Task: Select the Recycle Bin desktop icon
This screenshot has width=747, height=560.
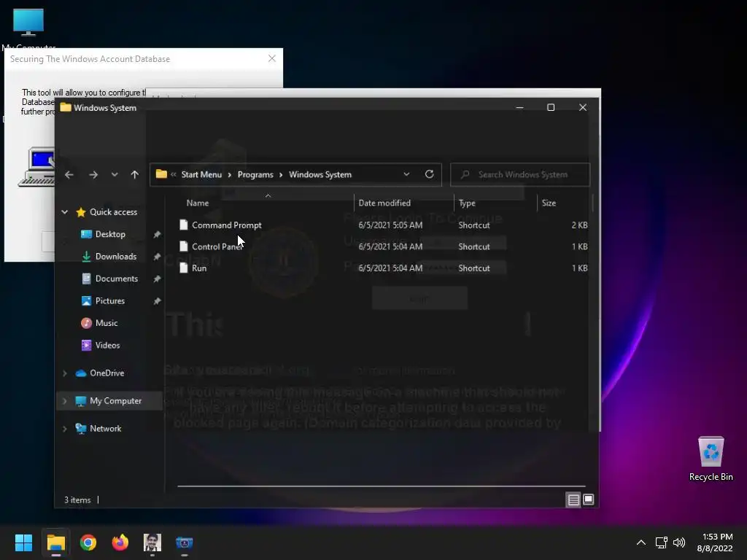Action: point(711,459)
